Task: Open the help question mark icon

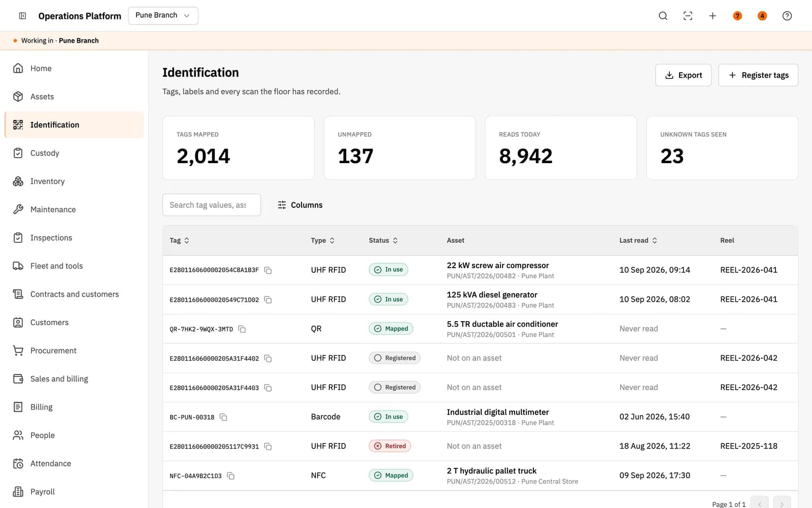Action: point(787,16)
